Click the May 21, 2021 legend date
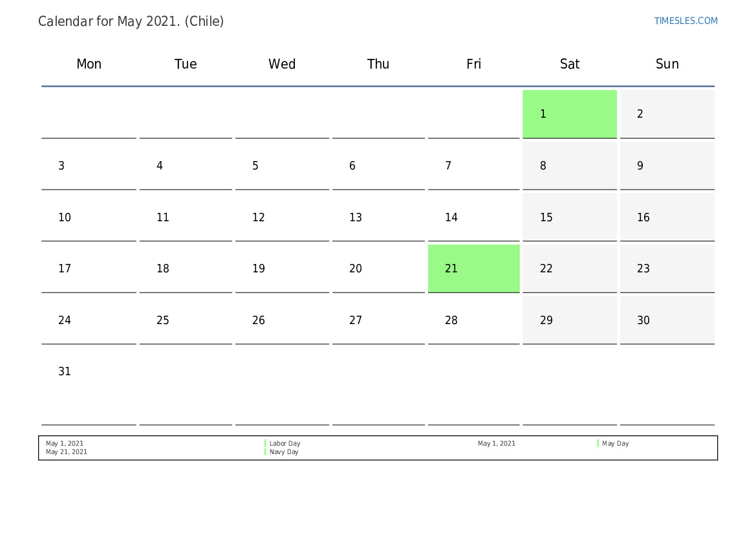 pos(67,452)
